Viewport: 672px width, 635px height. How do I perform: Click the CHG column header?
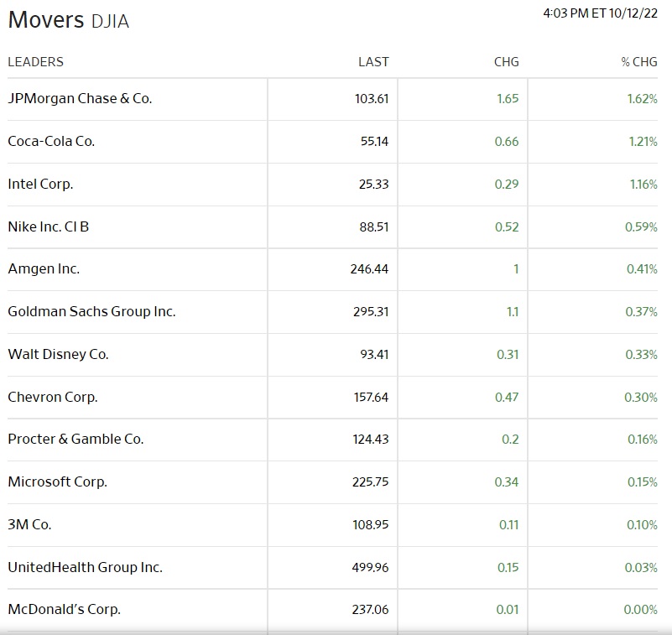[507, 62]
